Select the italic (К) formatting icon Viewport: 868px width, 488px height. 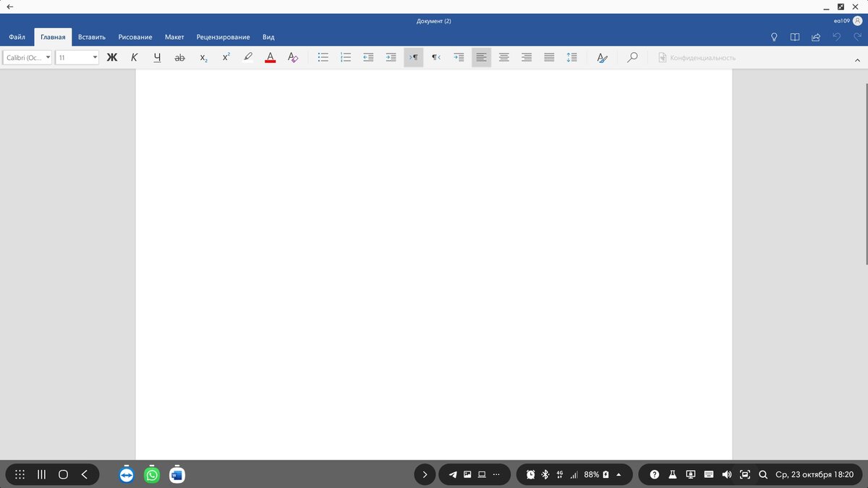(134, 57)
